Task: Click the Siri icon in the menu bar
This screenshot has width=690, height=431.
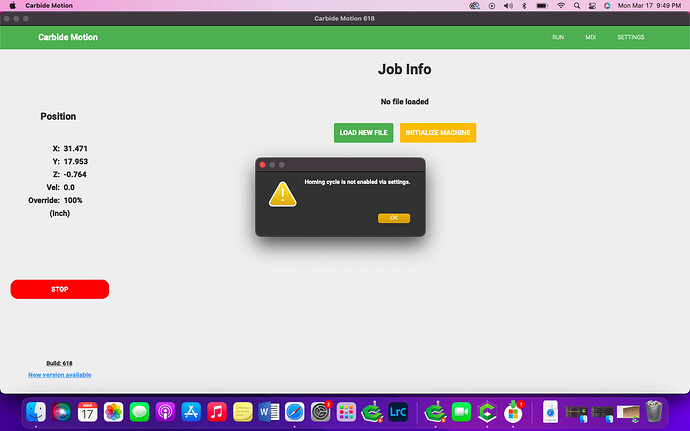Action: (x=607, y=6)
